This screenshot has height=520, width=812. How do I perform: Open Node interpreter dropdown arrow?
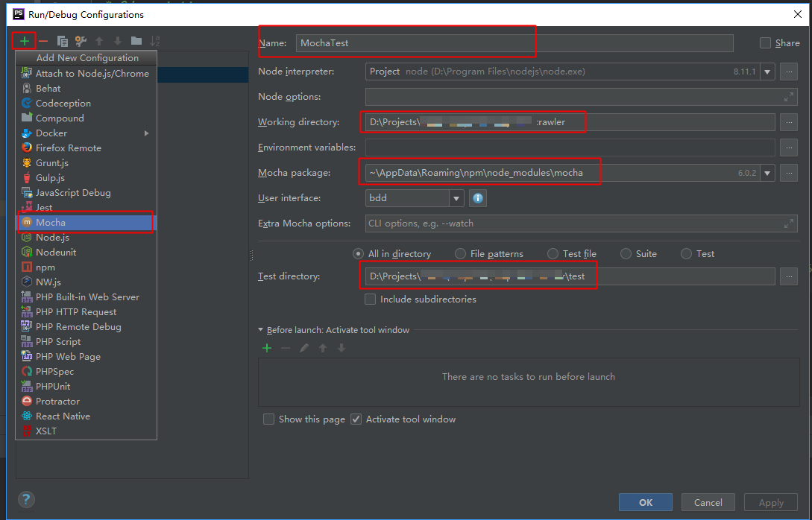point(767,72)
